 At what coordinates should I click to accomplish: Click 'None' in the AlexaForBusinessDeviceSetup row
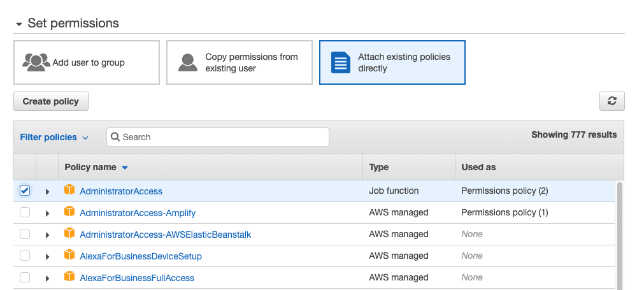pyautogui.click(x=472, y=256)
